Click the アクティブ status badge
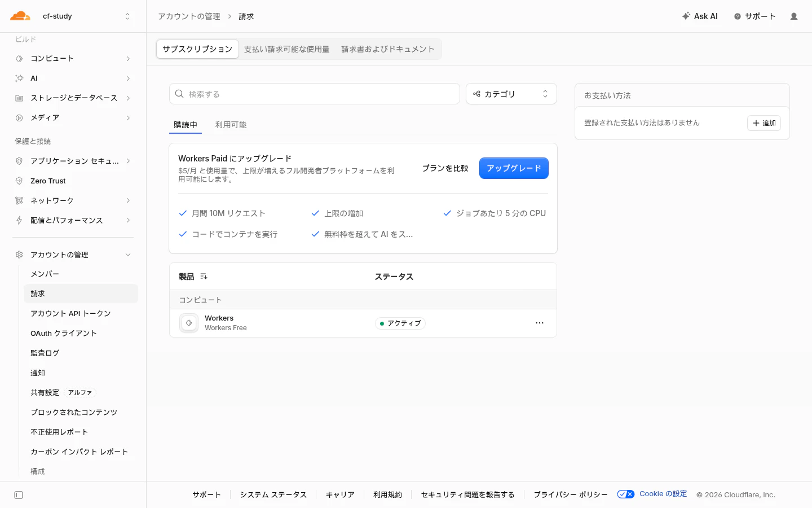Screen dimensions: 812x508 (400, 323)
